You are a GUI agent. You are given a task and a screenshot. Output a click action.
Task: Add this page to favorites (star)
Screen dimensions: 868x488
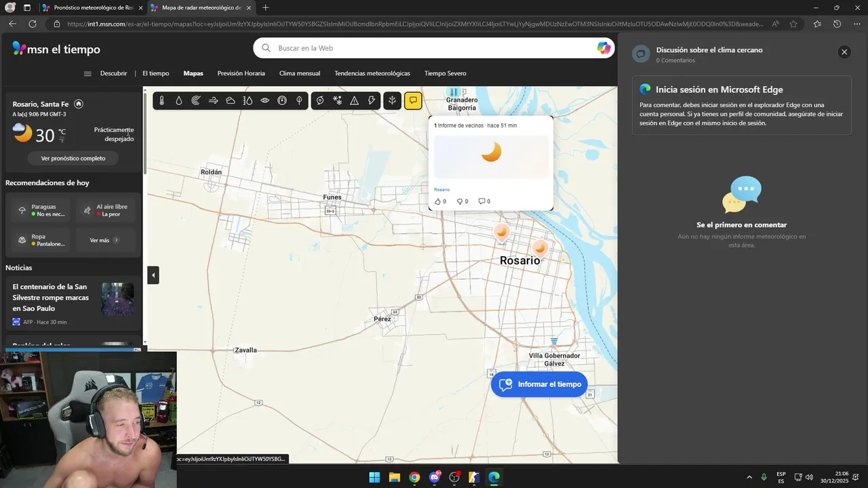pos(793,24)
